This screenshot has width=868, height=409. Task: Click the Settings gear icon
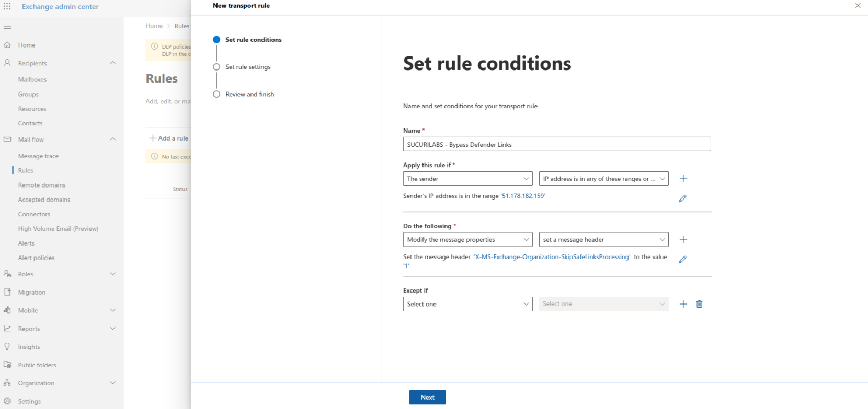click(x=7, y=401)
